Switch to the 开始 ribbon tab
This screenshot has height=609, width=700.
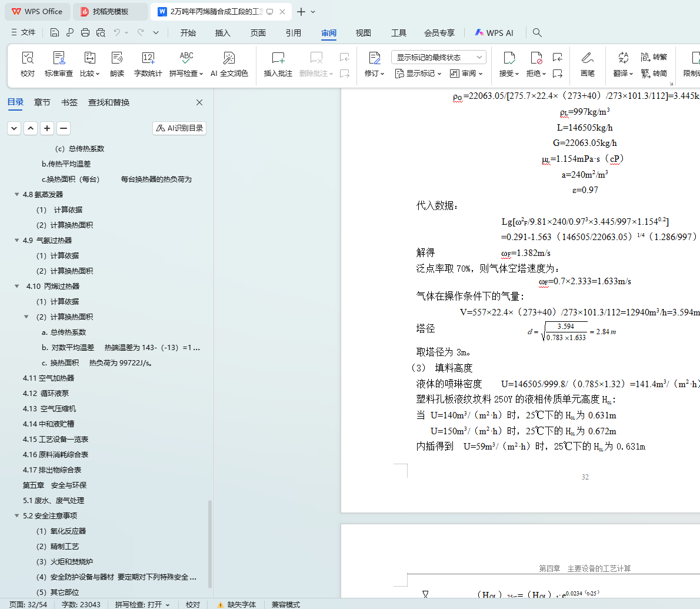pyautogui.click(x=188, y=33)
